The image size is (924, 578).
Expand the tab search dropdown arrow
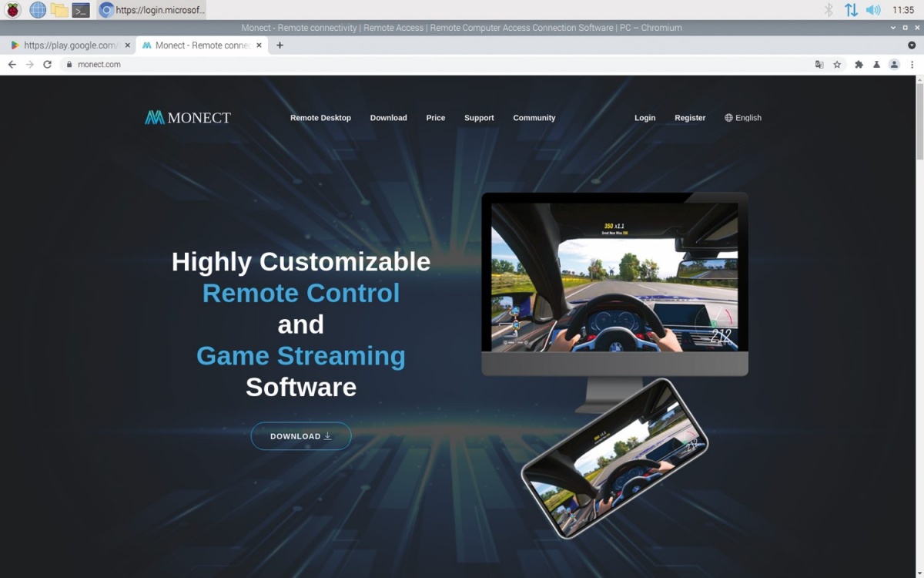pos(912,45)
